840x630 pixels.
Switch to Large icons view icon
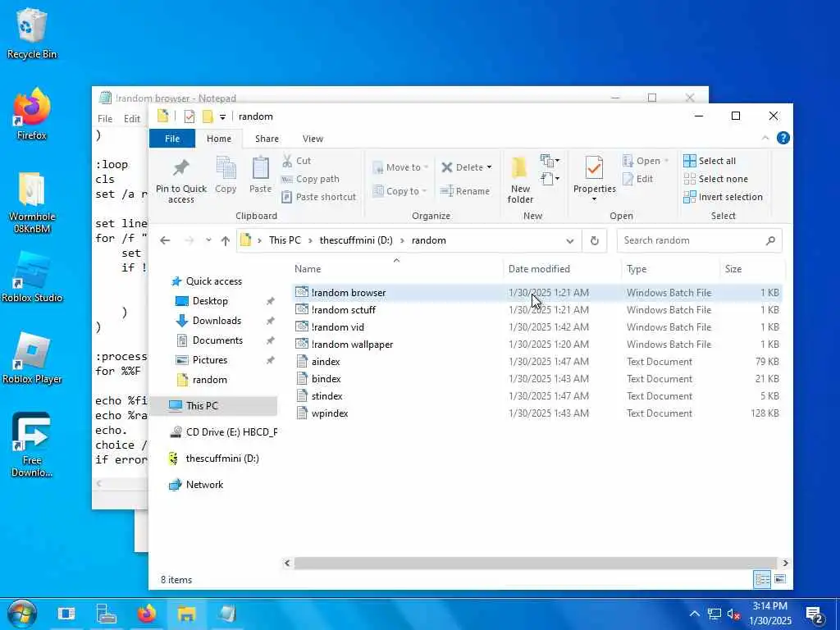[780, 579]
